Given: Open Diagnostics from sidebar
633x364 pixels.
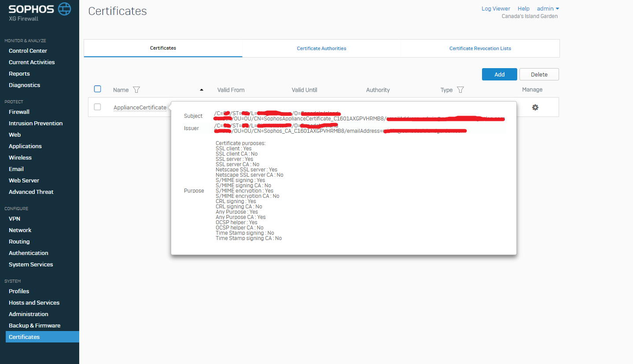Looking at the screenshot, I should coord(24,85).
